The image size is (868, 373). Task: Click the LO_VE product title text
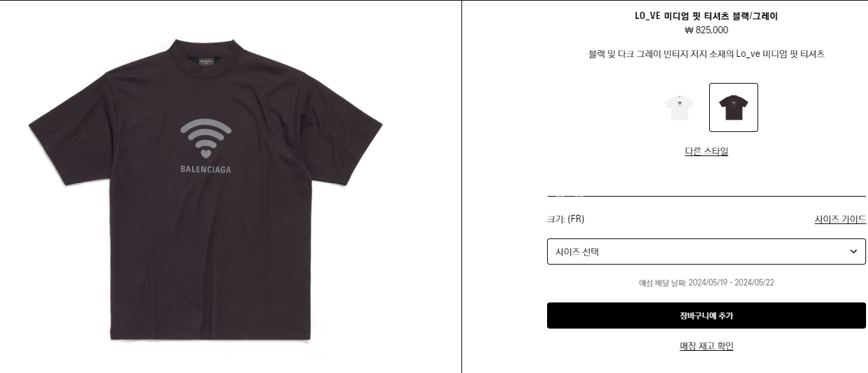coord(707,16)
